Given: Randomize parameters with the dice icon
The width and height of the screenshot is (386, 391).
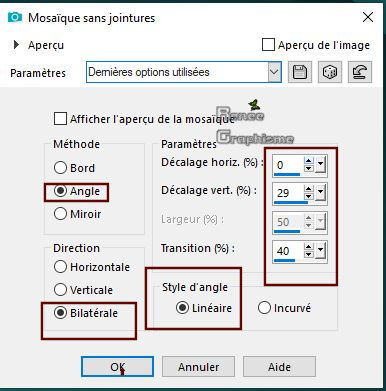Looking at the screenshot, I should tap(329, 72).
